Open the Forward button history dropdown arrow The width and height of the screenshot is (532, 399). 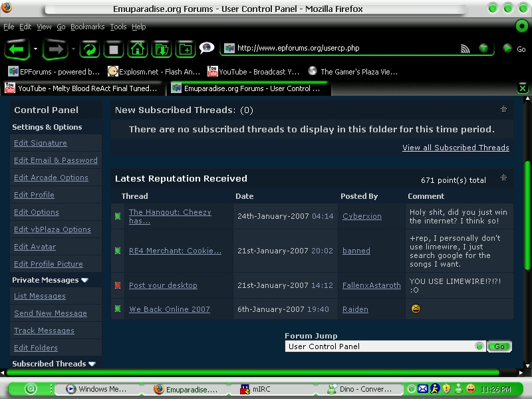pos(73,49)
